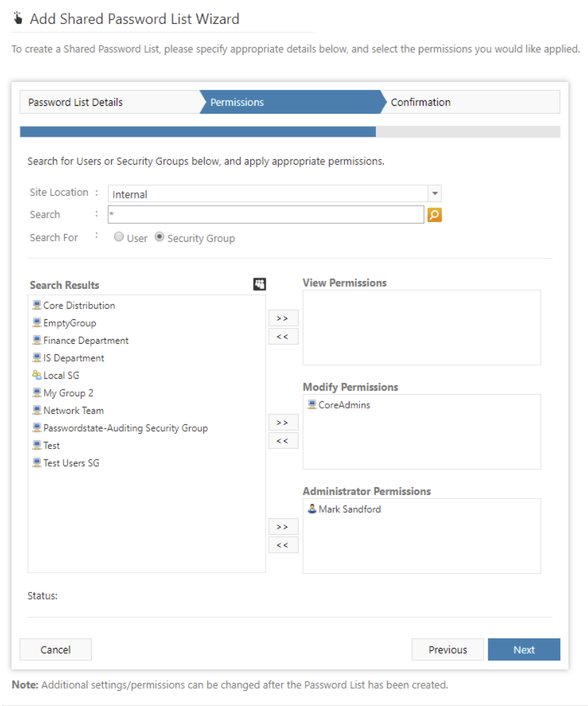Select the Security Group radio button

[x=159, y=237]
